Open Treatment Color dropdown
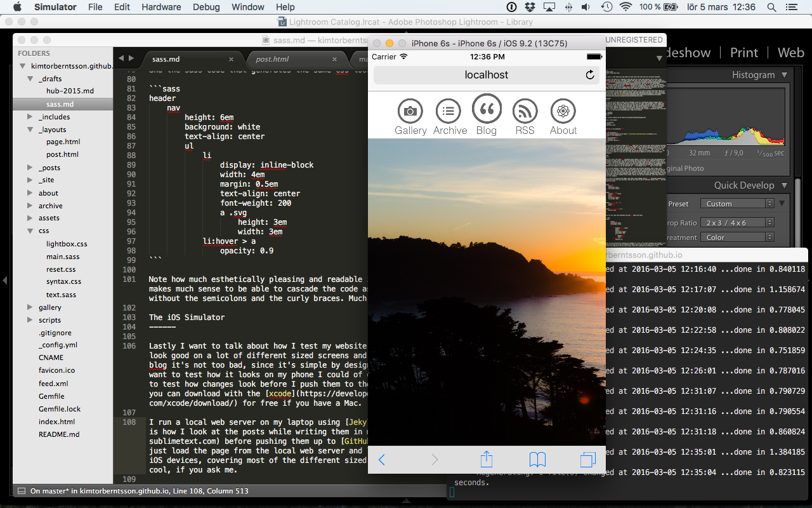 [737, 237]
